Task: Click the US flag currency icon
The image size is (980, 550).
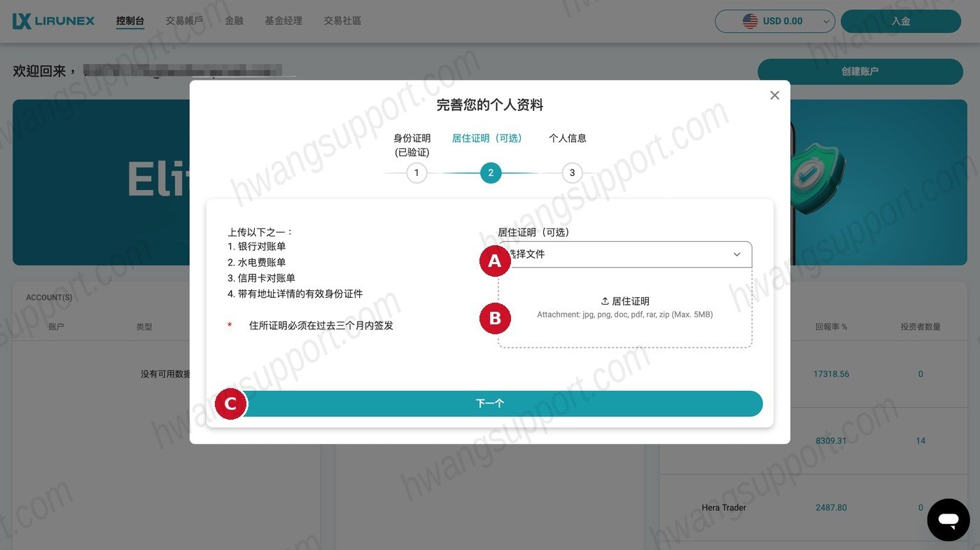Action: pos(750,21)
